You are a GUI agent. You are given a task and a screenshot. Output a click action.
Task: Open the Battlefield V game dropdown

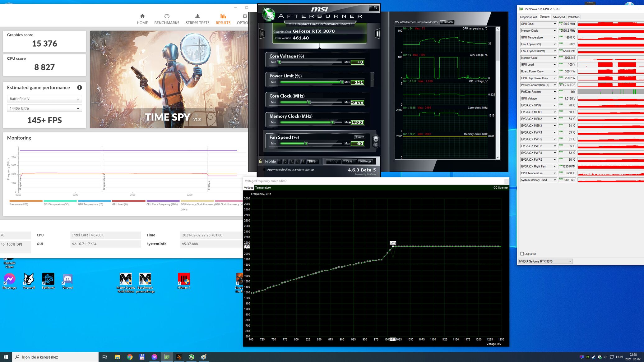(x=44, y=99)
